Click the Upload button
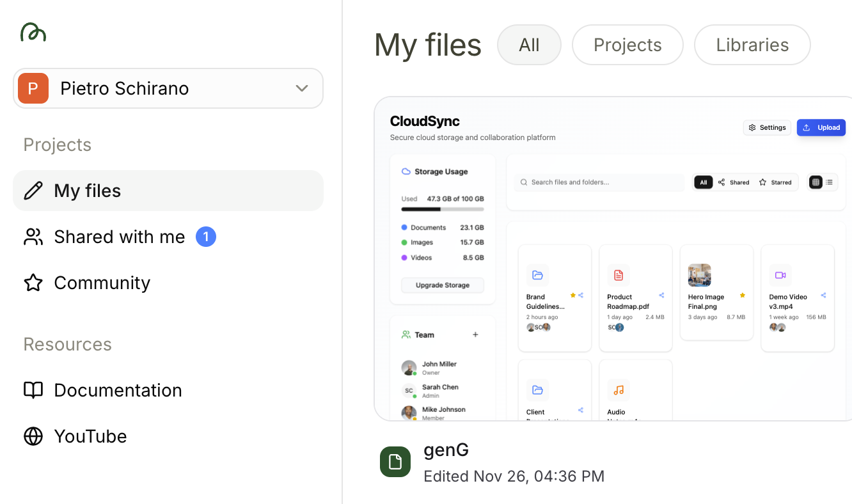The image size is (852, 504). [x=821, y=127]
